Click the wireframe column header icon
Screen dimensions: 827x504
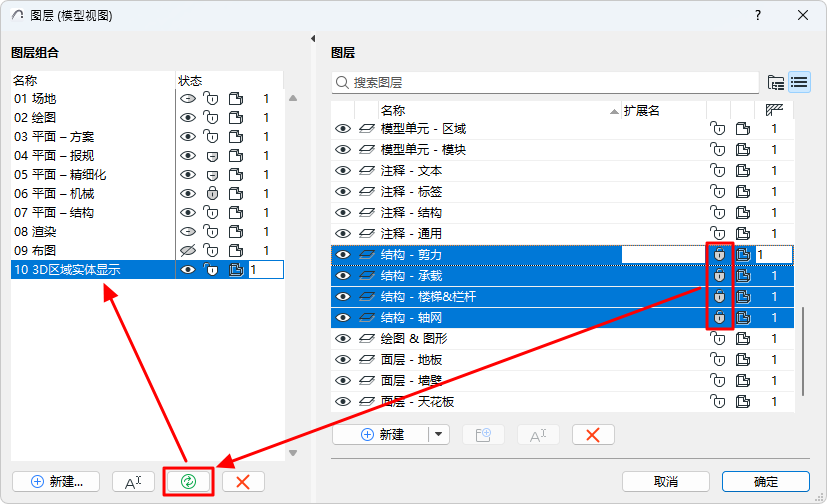pyautogui.click(x=743, y=111)
